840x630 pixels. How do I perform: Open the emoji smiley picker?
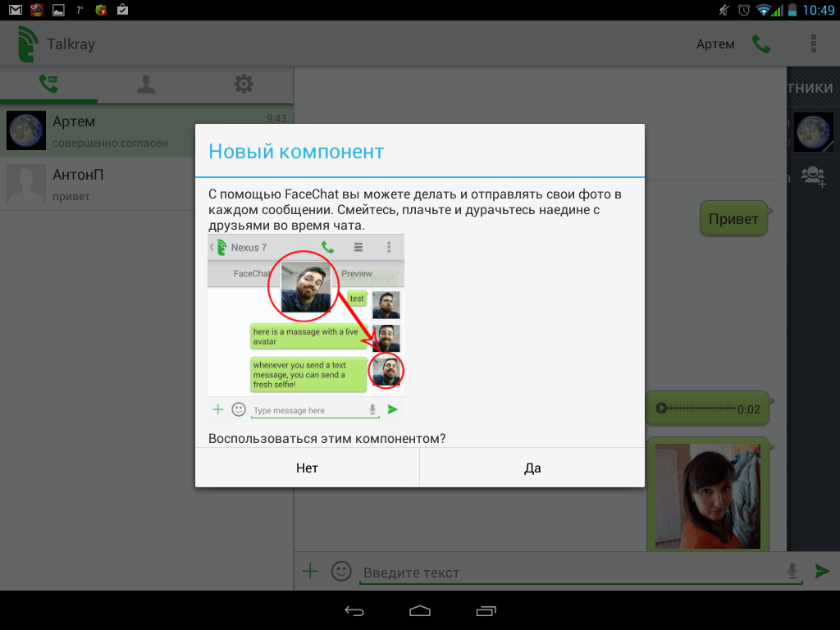(341, 571)
